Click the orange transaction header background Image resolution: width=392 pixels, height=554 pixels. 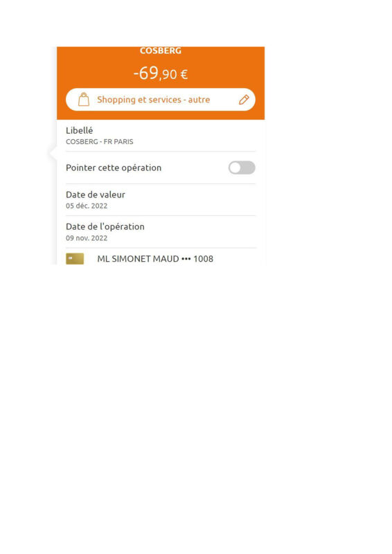tap(161, 83)
